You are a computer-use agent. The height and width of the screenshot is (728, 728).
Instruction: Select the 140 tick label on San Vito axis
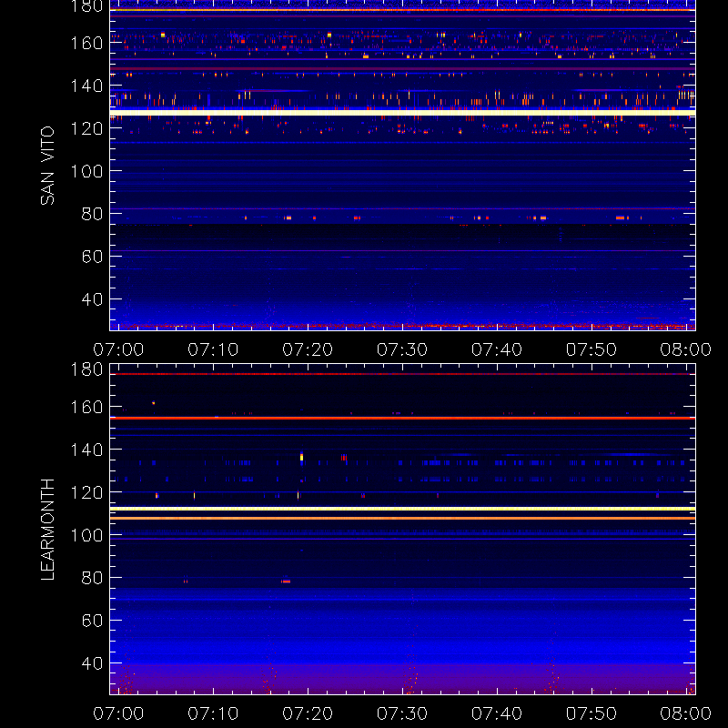(86, 86)
